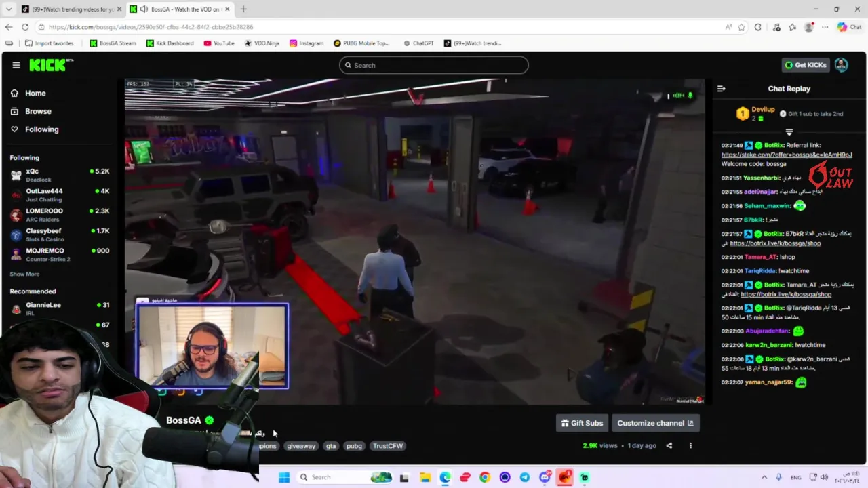Open the BossGA Stream bookmark
Image resolution: width=868 pixels, height=488 pixels.
click(x=113, y=43)
